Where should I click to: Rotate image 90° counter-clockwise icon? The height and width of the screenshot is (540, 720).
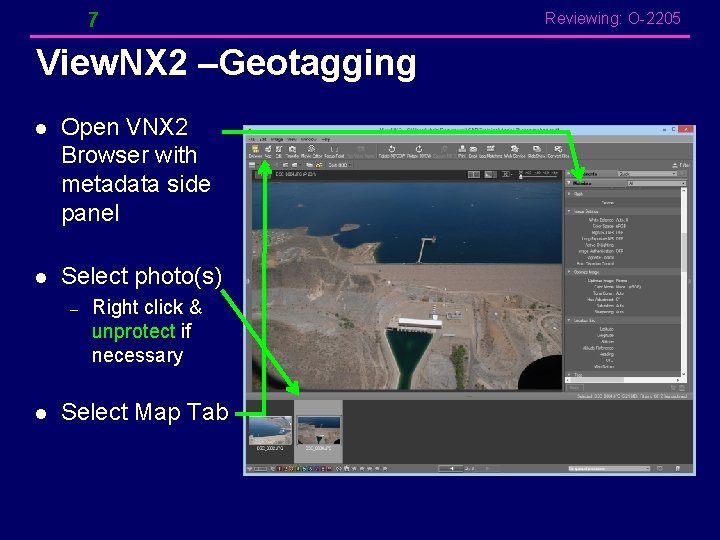click(x=392, y=152)
